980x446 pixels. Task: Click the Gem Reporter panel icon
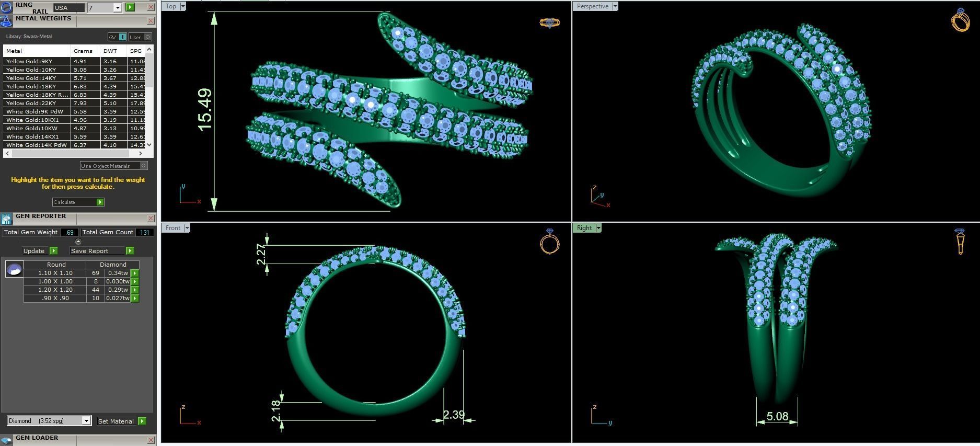(6, 219)
